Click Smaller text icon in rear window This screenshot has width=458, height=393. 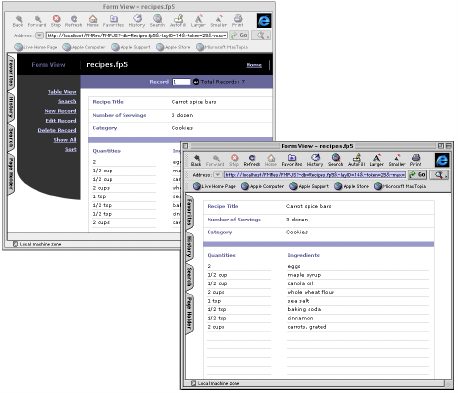point(219,21)
